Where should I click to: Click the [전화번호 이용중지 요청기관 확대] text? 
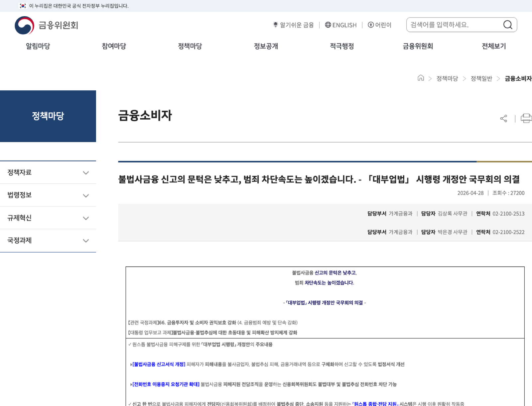point(166,384)
